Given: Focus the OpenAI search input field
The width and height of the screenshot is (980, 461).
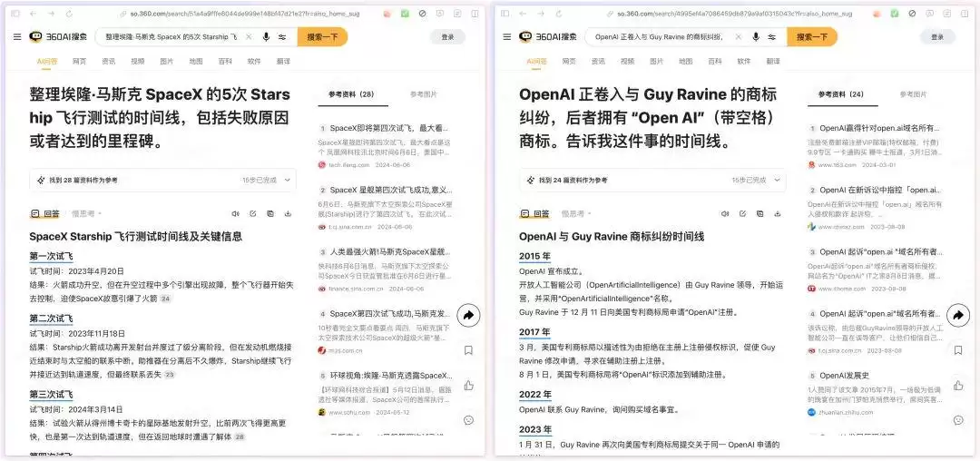Looking at the screenshot, I should point(660,37).
